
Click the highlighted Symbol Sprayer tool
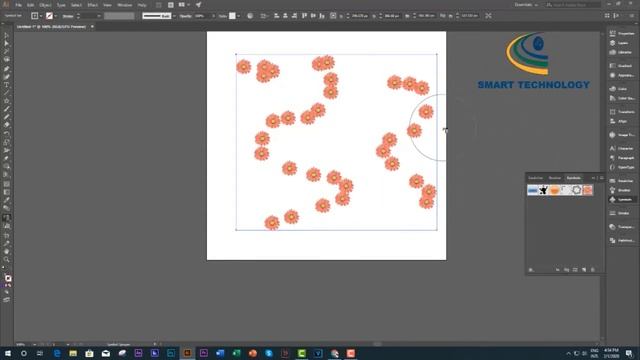coord(6,218)
